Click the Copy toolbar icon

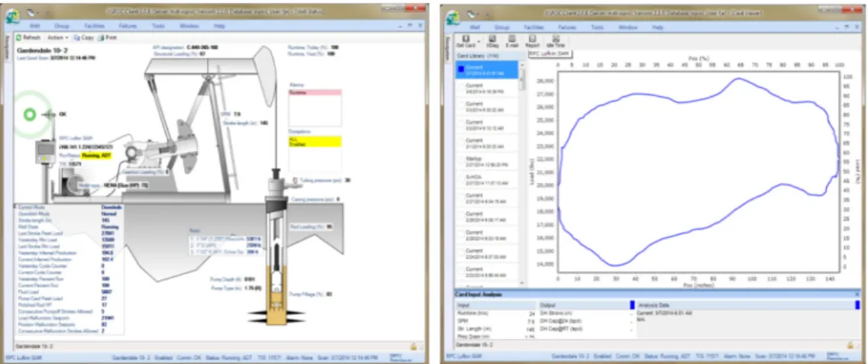click(x=77, y=37)
